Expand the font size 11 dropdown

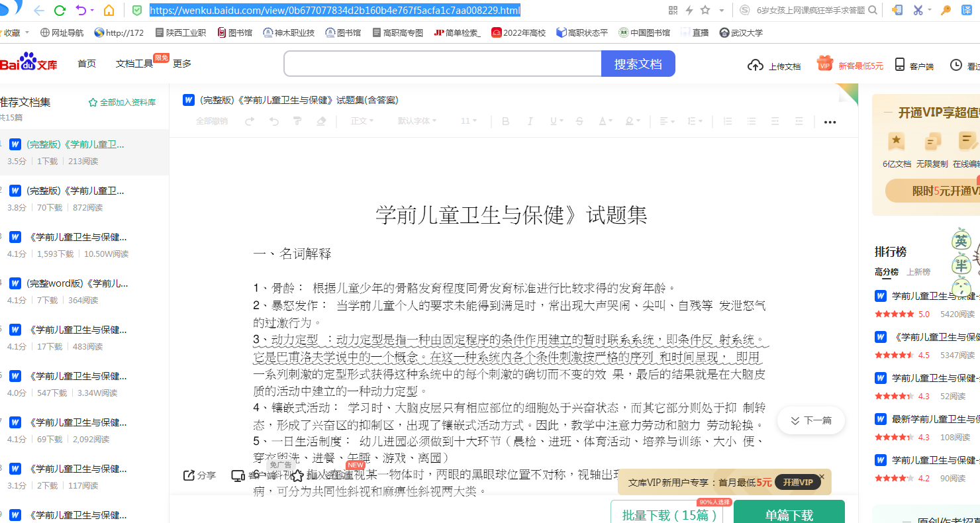(469, 121)
